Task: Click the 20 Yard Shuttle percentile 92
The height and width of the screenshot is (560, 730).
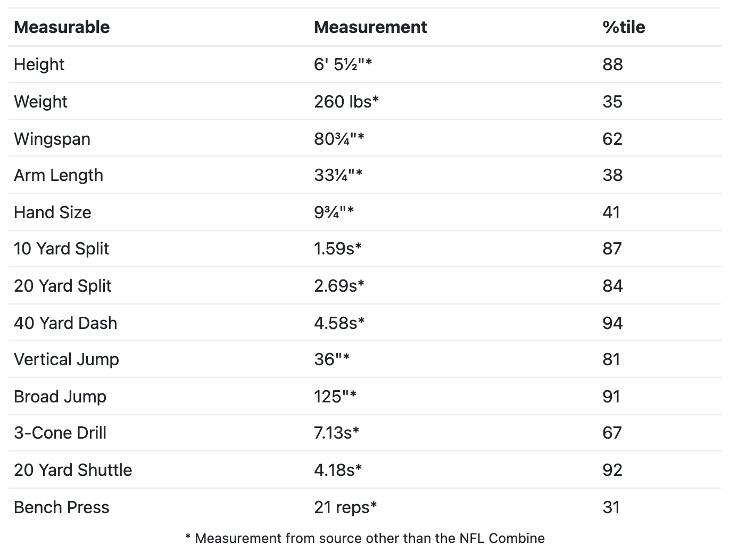Action: [612, 470]
